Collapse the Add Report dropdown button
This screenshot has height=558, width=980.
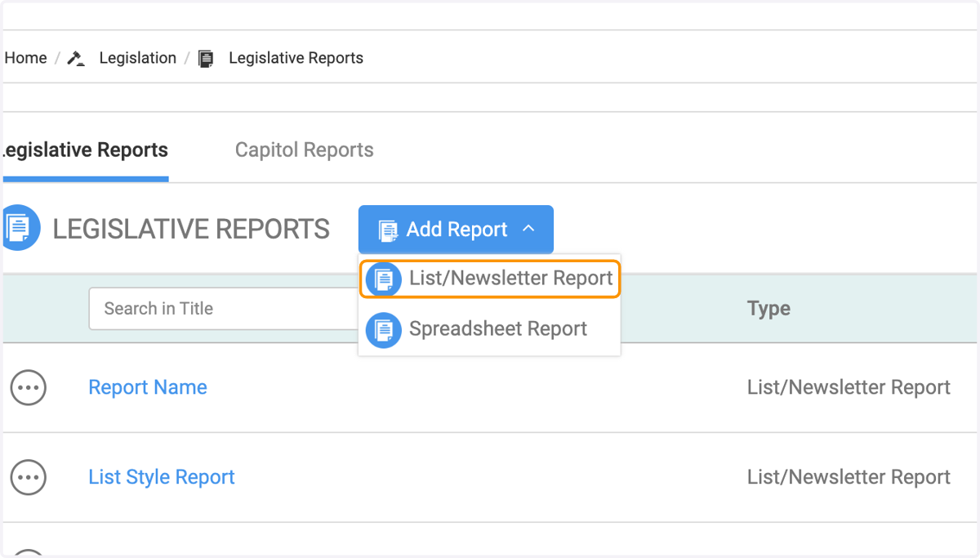coord(456,230)
